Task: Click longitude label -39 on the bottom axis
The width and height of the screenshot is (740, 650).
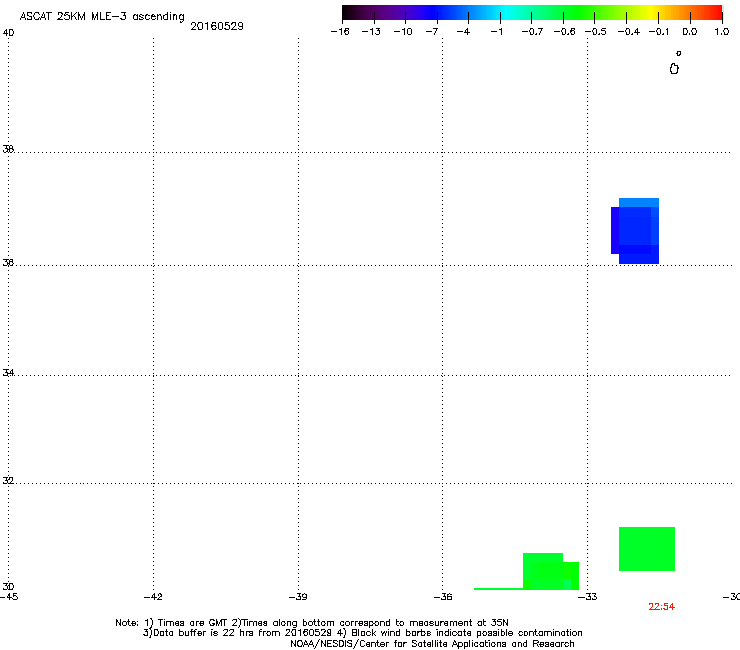Action: point(298,597)
